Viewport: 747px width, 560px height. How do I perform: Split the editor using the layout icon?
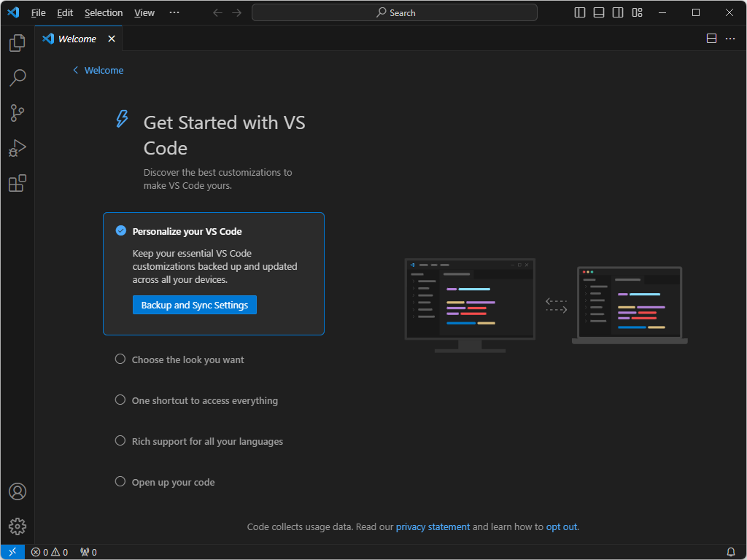pyautogui.click(x=711, y=39)
